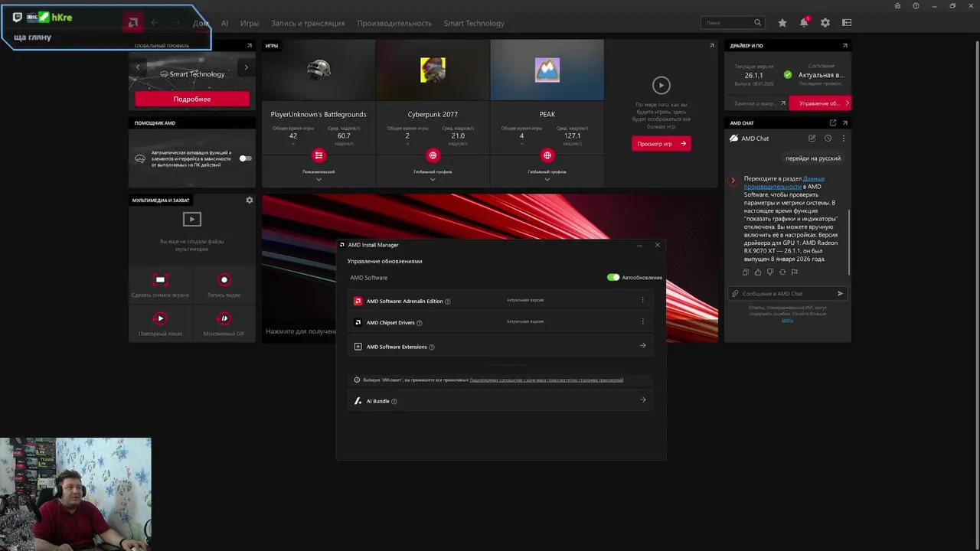Click info icon next to AMD Software Extensions

tap(432, 347)
